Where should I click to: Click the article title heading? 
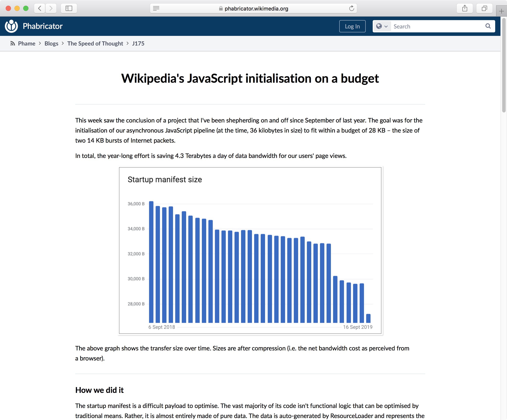click(250, 79)
